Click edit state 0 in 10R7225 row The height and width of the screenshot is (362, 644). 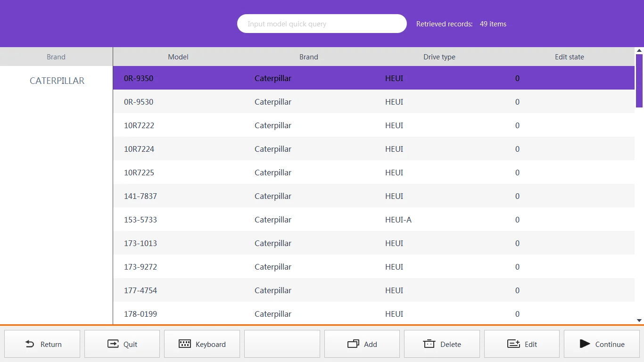[517, 173]
